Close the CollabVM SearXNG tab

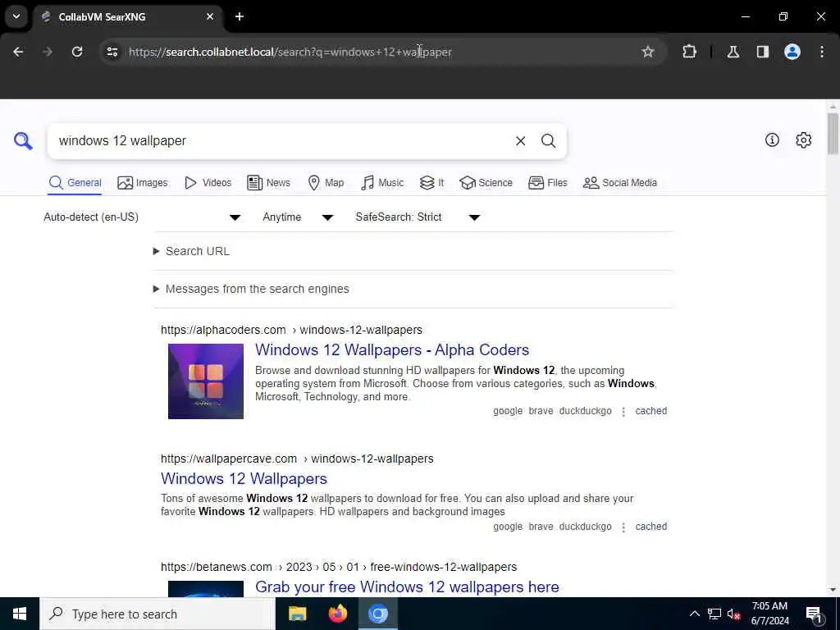pyautogui.click(x=210, y=16)
